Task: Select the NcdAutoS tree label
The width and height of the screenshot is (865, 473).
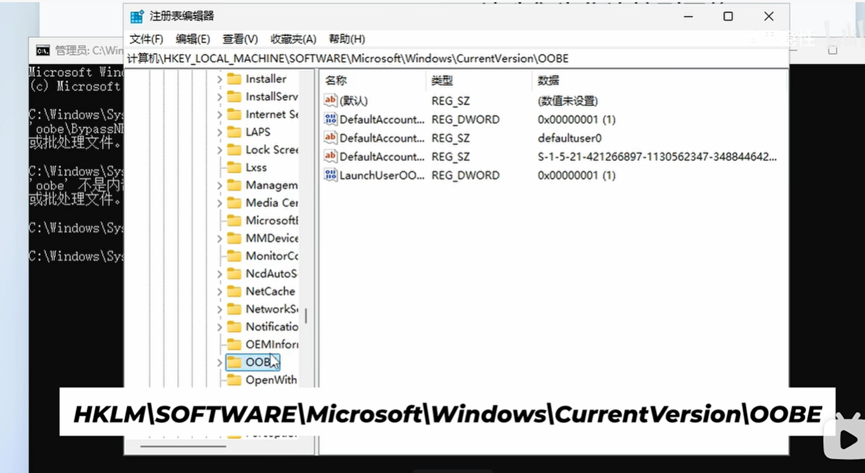Action: (271, 273)
